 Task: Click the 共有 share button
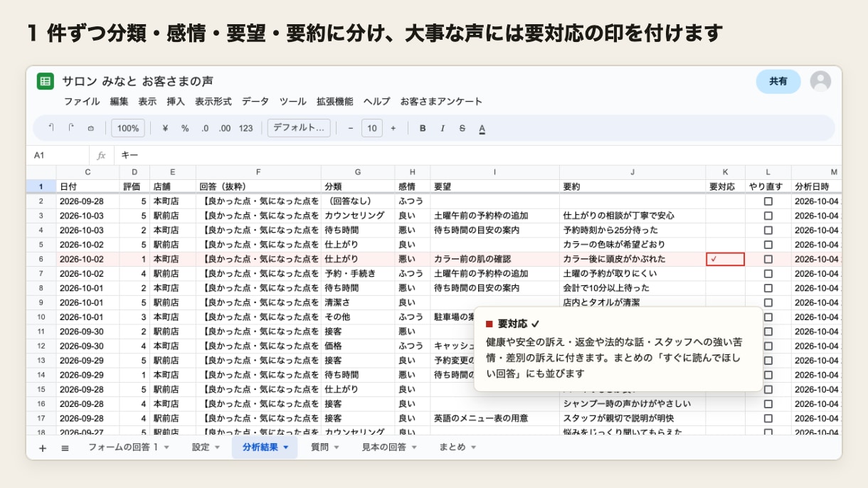tap(778, 81)
